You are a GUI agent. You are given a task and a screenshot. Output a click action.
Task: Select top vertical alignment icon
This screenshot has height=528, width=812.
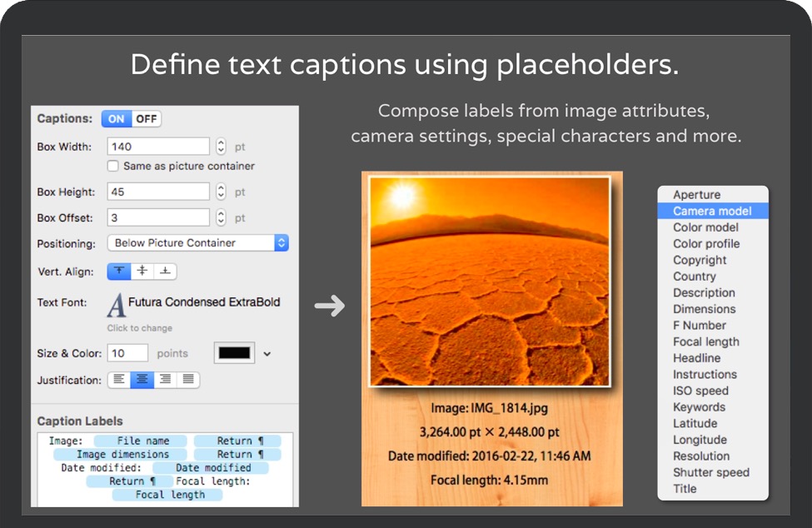coord(119,271)
